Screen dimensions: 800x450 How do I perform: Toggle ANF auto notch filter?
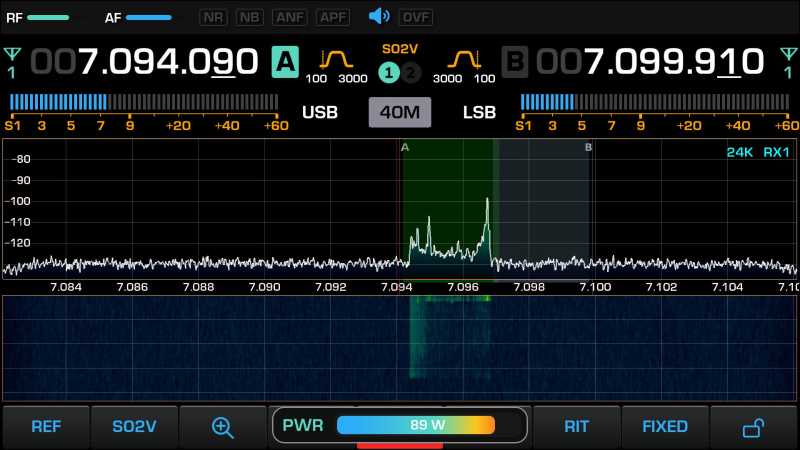[292, 17]
